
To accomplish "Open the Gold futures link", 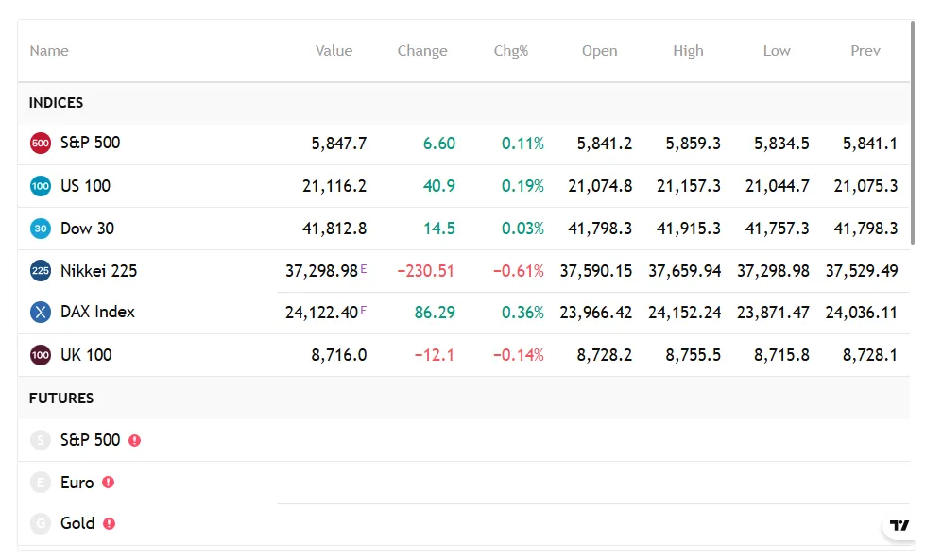I will coord(77,523).
